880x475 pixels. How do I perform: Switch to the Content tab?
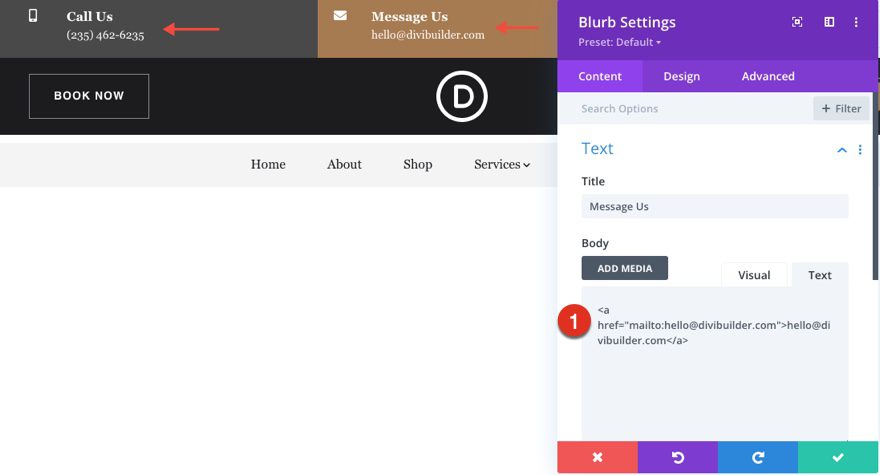coord(600,76)
